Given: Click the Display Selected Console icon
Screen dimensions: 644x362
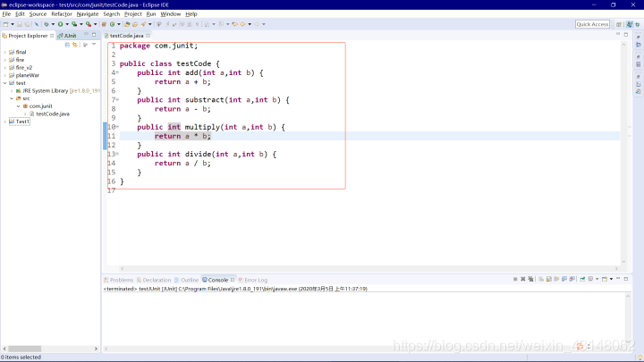Looking at the screenshot, I should 590,279.
